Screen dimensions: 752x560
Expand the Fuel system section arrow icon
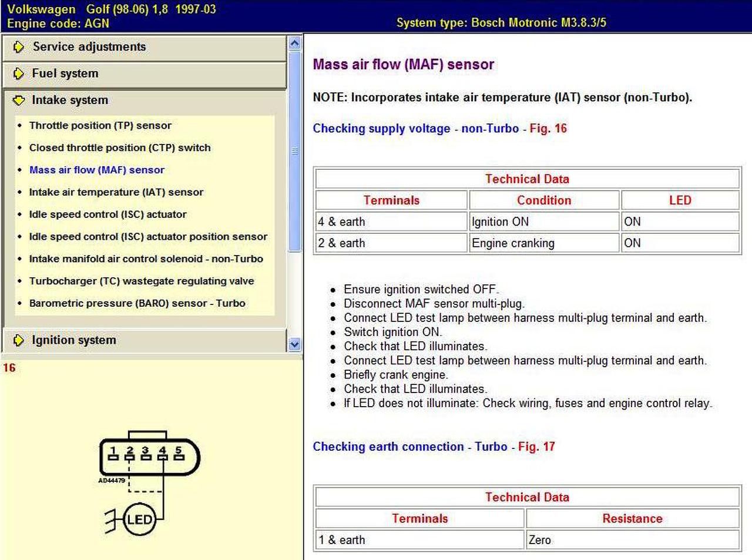pos(19,73)
